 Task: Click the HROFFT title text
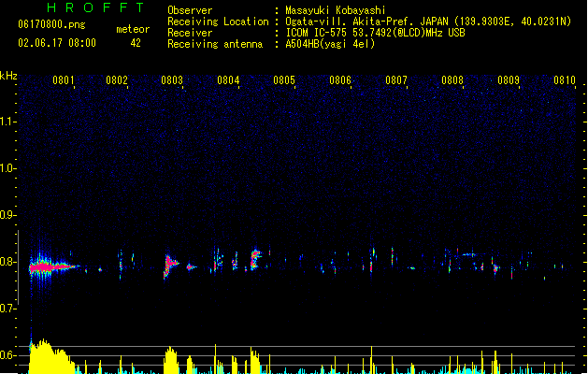(95, 7)
